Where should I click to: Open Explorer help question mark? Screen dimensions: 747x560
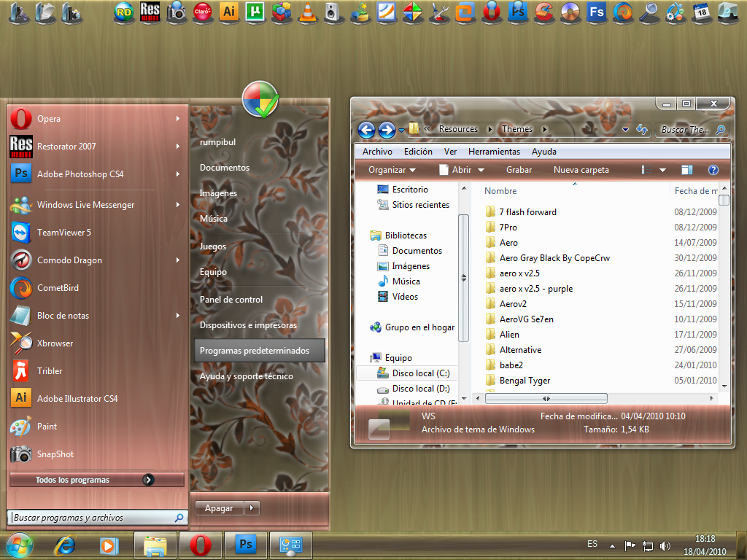click(x=713, y=170)
